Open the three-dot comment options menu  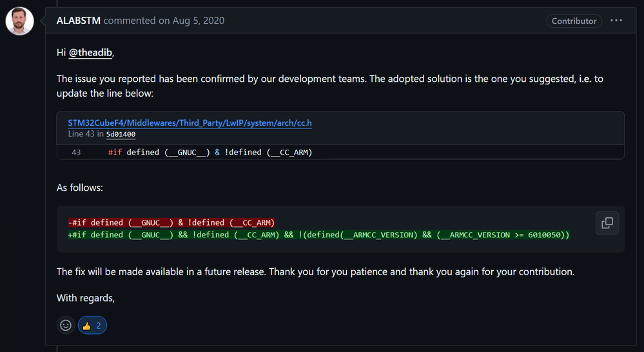point(616,21)
